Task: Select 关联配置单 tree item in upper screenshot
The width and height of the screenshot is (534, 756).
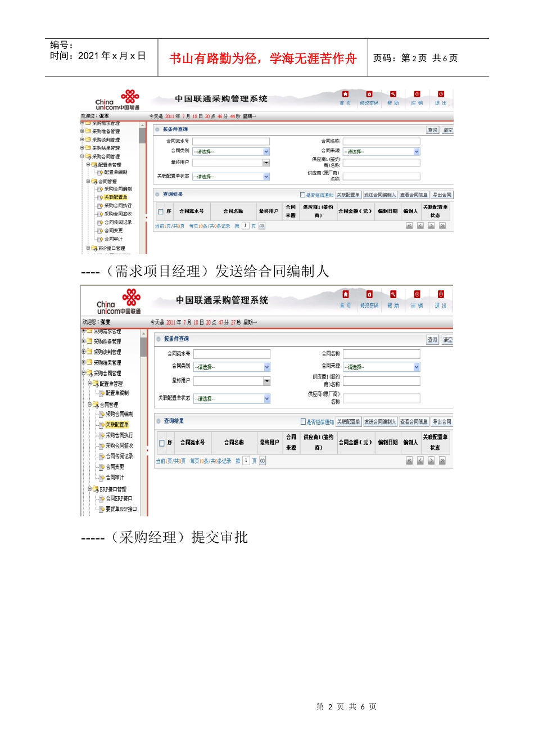Action: (x=116, y=197)
